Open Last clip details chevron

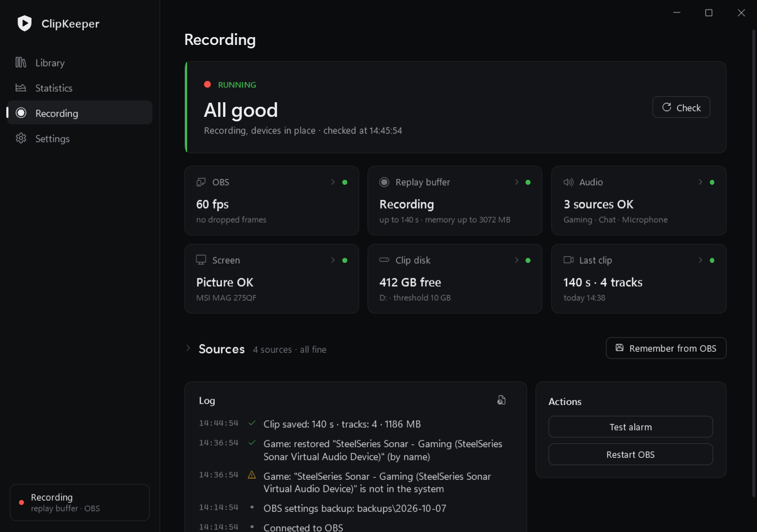700,260
